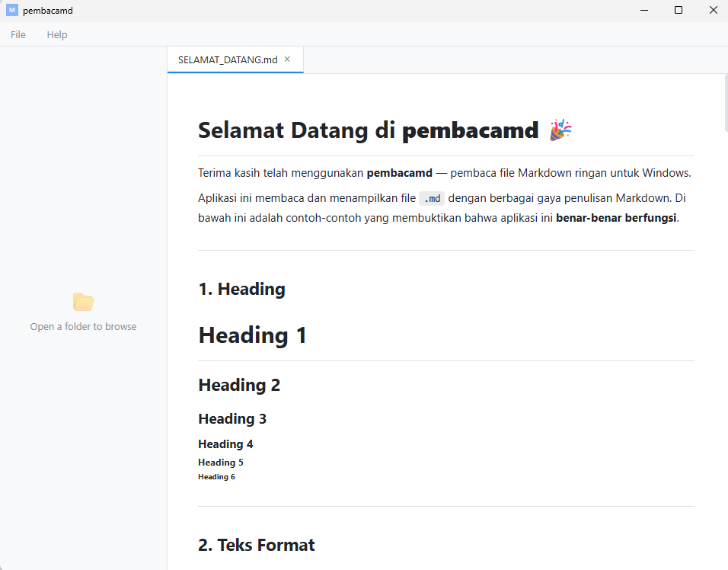The height and width of the screenshot is (570, 728).
Task: Click the 'Heading 6' sample text
Action: coord(216,476)
